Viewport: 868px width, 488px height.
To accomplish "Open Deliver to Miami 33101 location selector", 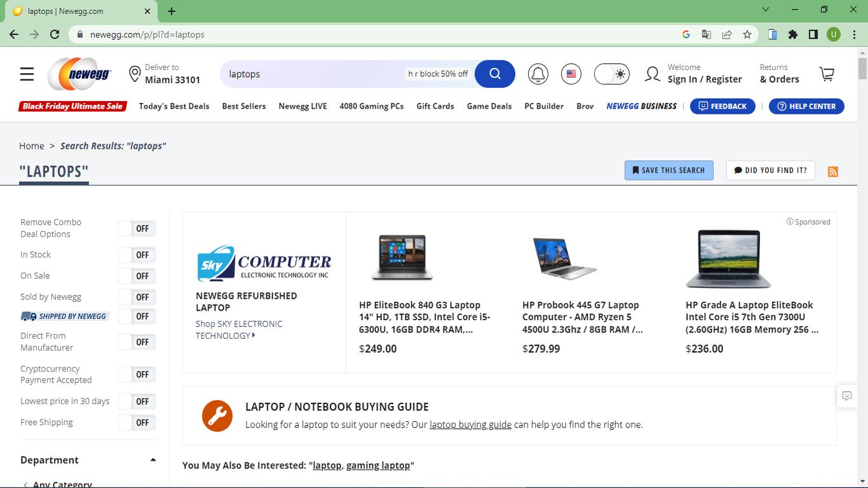I will click(165, 74).
